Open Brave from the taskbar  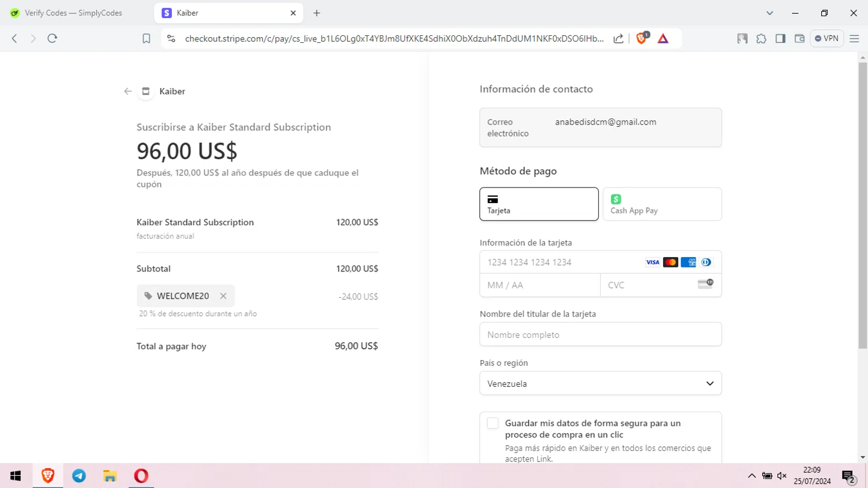[x=47, y=476]
